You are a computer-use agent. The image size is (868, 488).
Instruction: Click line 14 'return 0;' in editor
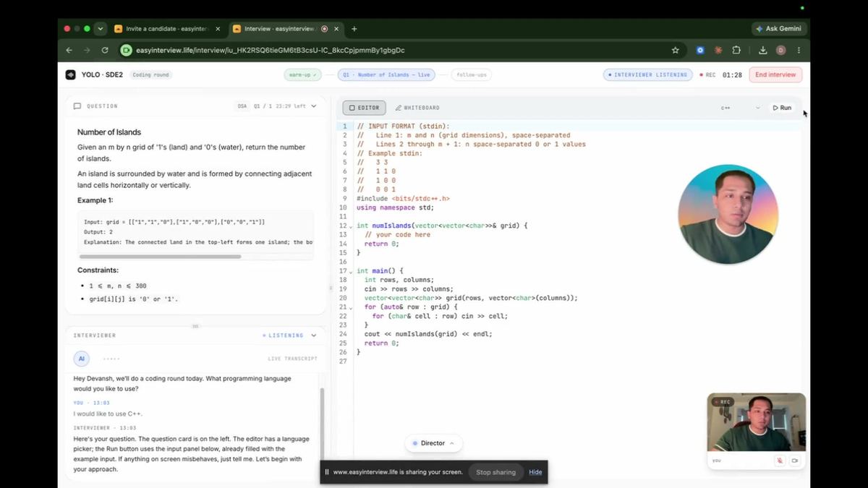point(381,244)
